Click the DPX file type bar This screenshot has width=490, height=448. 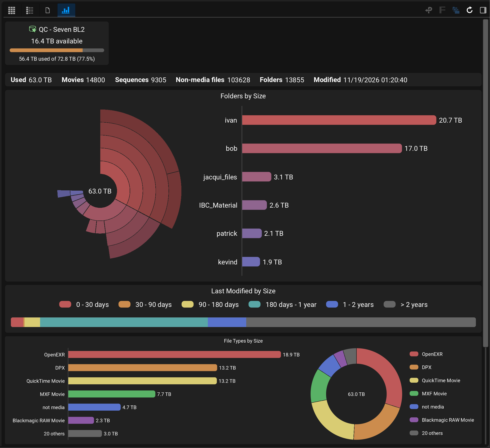coord(143,368)
